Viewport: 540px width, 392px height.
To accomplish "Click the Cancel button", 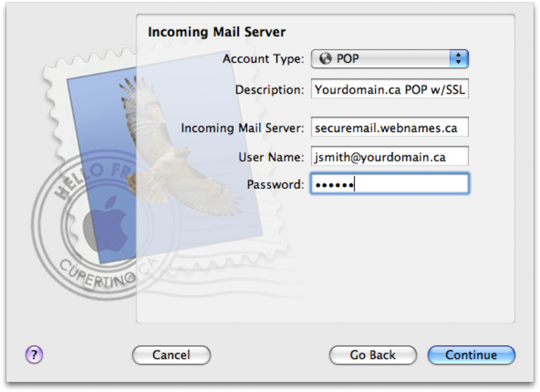I will (x=171, y=355).
